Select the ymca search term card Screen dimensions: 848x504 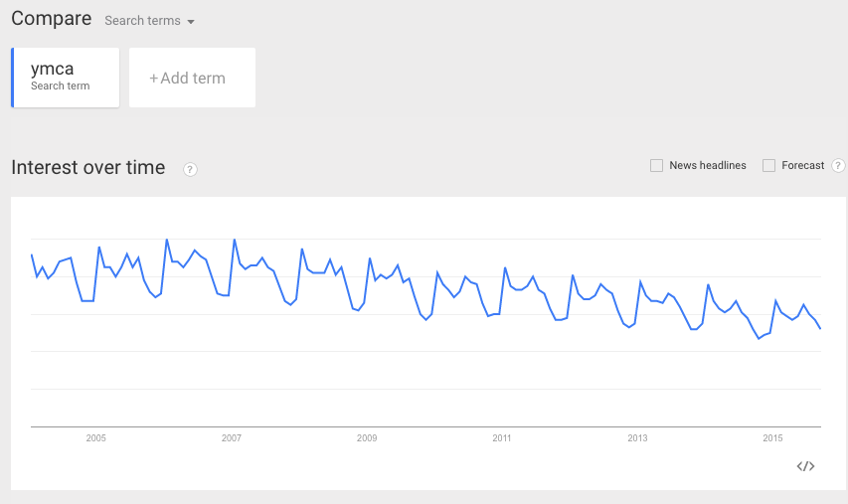tap(66, 78)
